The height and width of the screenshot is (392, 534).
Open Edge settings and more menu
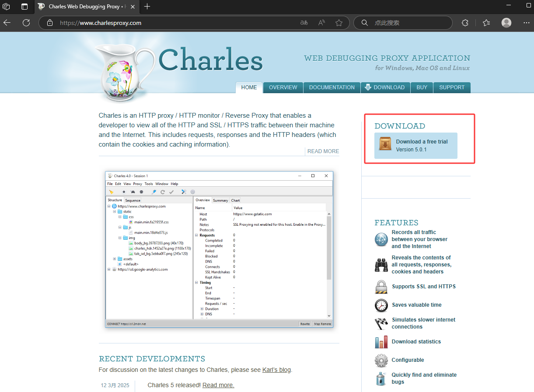526,23
